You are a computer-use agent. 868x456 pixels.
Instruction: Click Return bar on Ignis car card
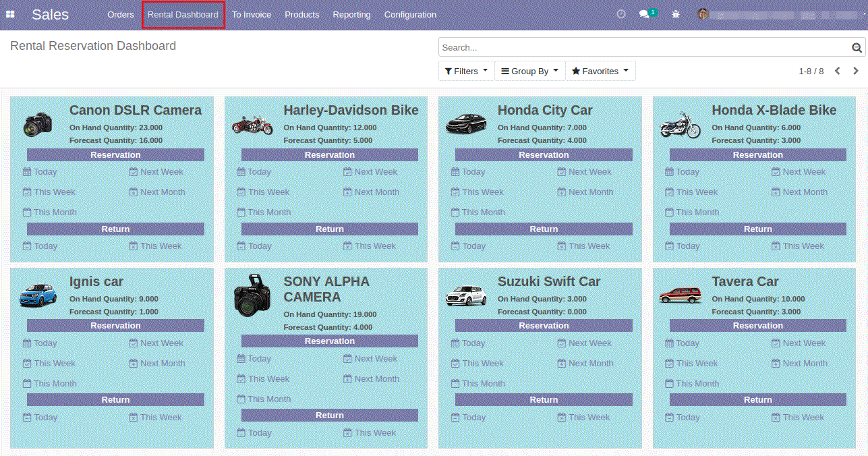tap(115, 400)
